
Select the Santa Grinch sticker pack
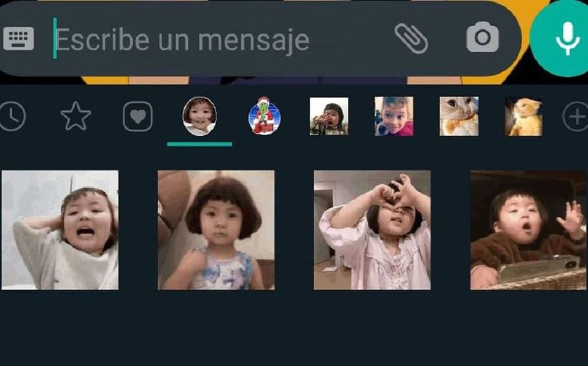pyautogui.click(x=265, y=115)
